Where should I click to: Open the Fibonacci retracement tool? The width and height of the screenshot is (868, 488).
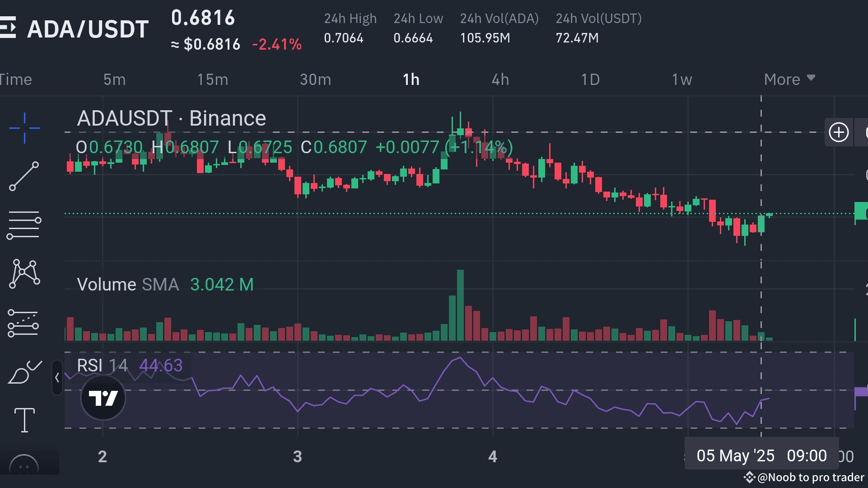[24, 225]
